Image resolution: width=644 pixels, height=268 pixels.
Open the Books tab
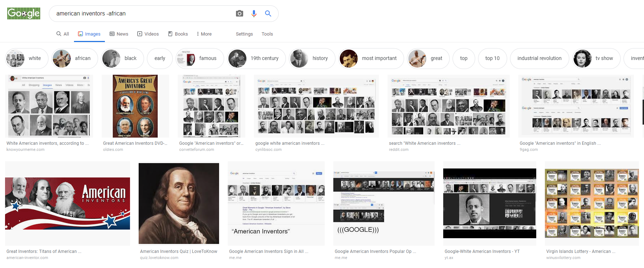178,34
